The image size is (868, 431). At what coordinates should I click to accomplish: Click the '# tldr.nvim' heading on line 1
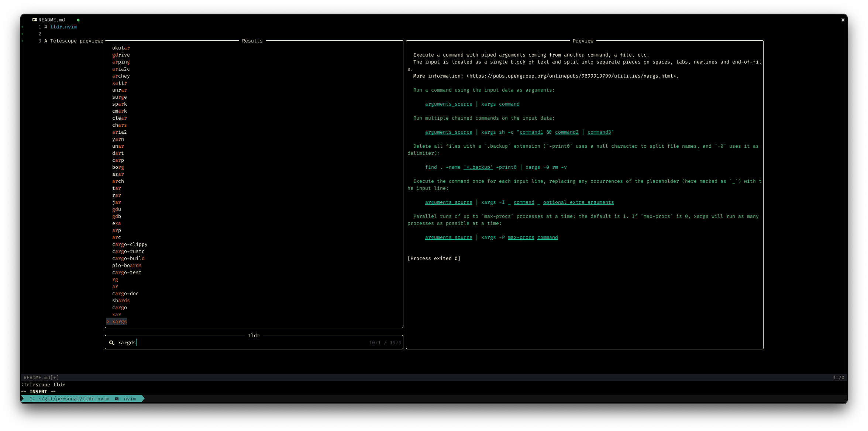[61, 27]
